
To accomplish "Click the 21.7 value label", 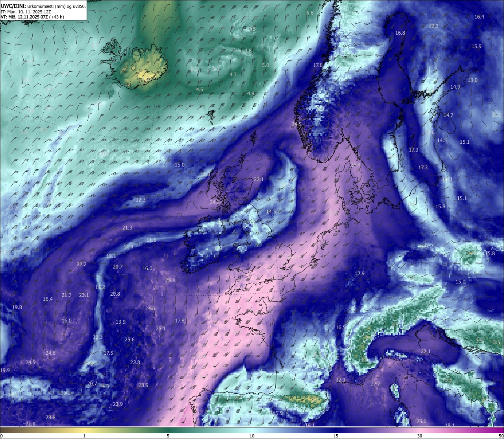I will [67, 295].
